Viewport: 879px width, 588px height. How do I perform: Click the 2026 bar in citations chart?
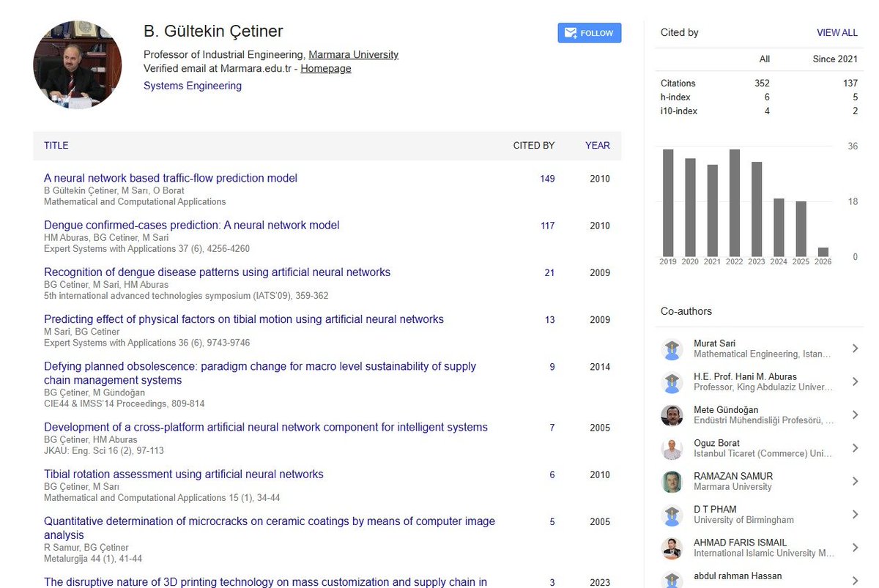coord(823,251)
